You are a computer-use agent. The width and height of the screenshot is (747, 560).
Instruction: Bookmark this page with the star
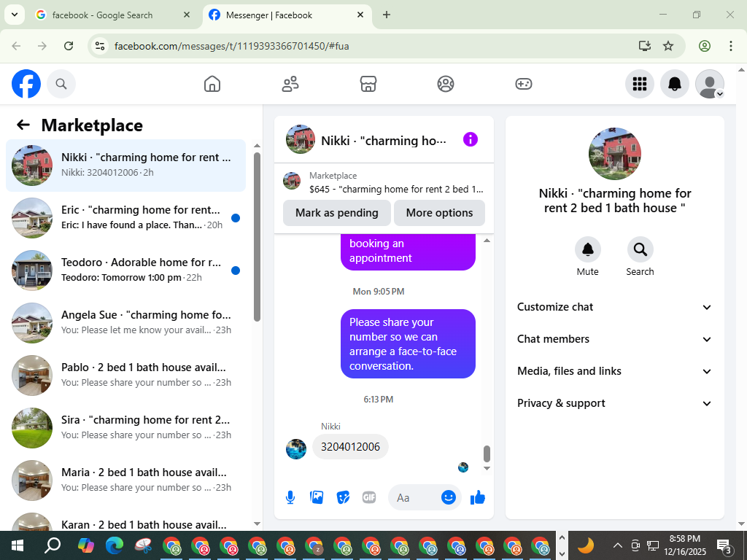668,46
